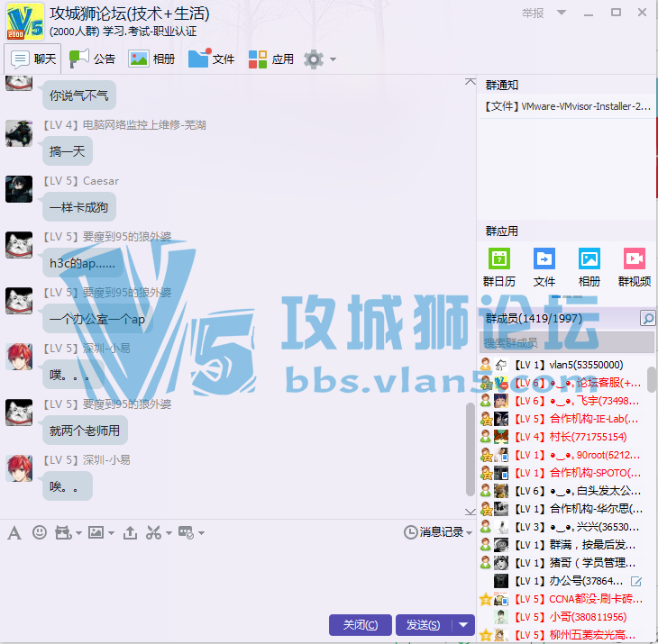Expand the 消息记录 dropdown arrow
The image size is (658, 644).
coord(469,533)
